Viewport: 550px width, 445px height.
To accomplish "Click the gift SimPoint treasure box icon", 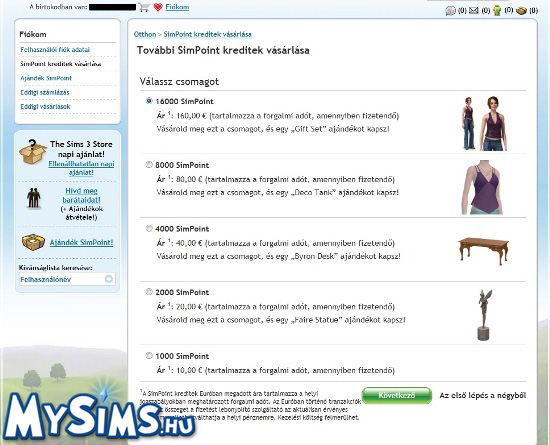I will pyautogui.click(x=33, y=242).
